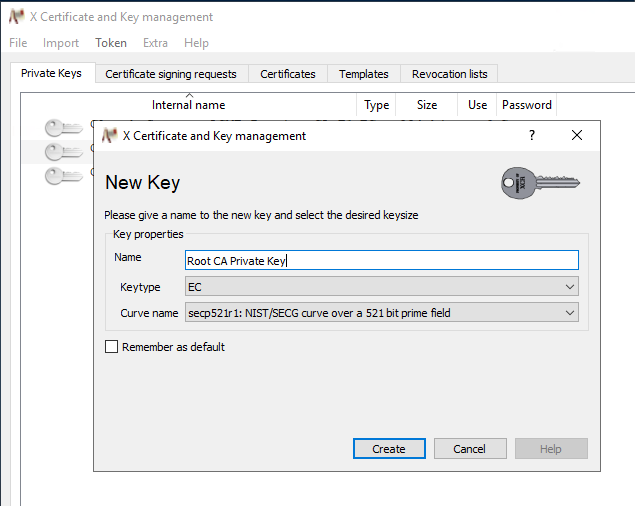This screenshot has width=635, height=506.
Task: Open the Keytype dropdown showing EC
Action: 381,287
